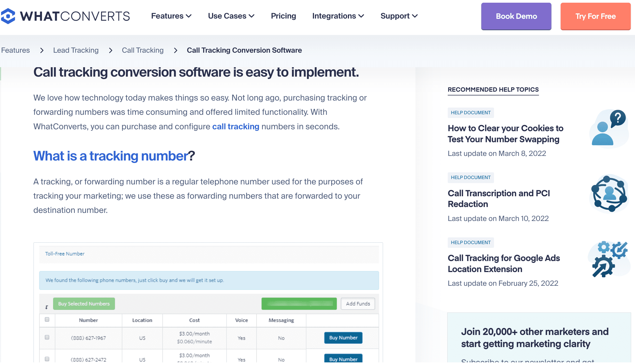635x364 pixels.
Task: Open 'What is a tracking number' heading link
Action: (111, 156)
